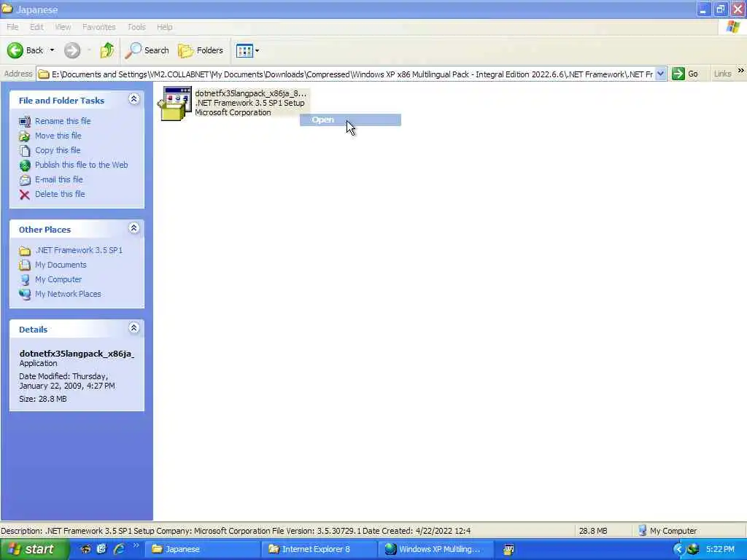Choose Open in the context menu

[350, 120]
